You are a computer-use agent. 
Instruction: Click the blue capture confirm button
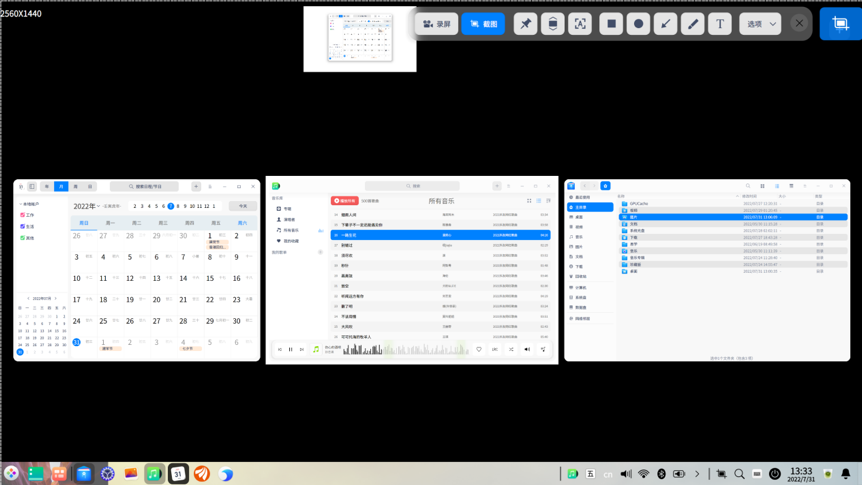click(x=841, y=24)
